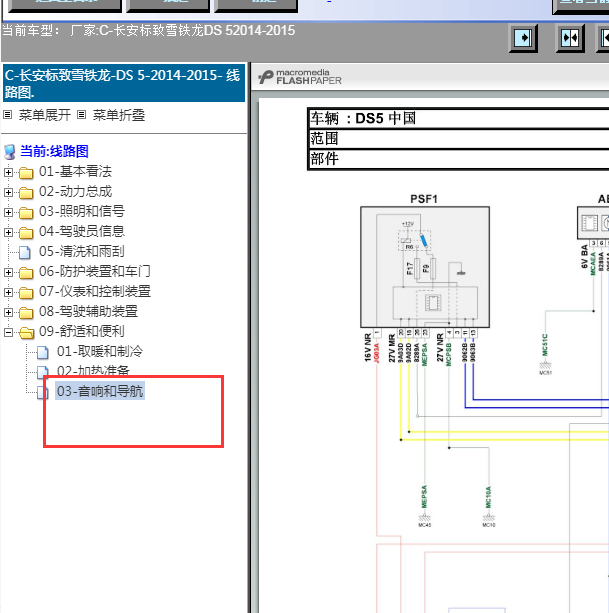The image size is (609, 613).
Task: Click the menu-expand icon beside 菜单展开
Action: [x=7, y=115]
